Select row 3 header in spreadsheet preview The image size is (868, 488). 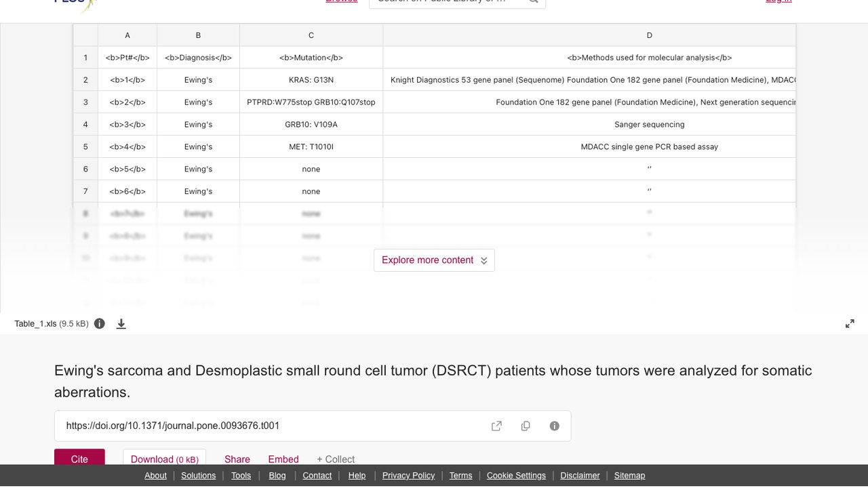85,102
